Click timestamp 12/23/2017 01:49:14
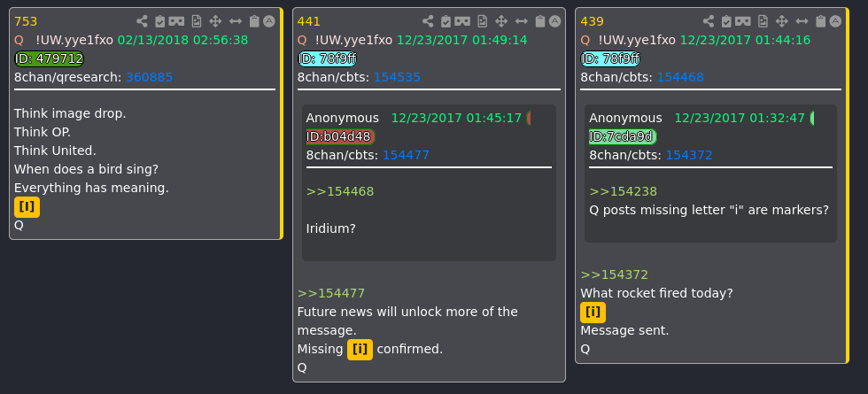Screen dimensions: 868x394 [x=462, y=41]
